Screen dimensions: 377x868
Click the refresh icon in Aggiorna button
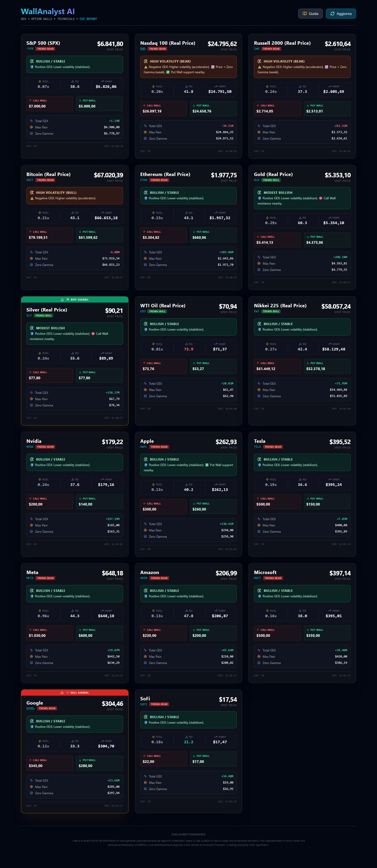pyautogui.click(x=332, y=14)
